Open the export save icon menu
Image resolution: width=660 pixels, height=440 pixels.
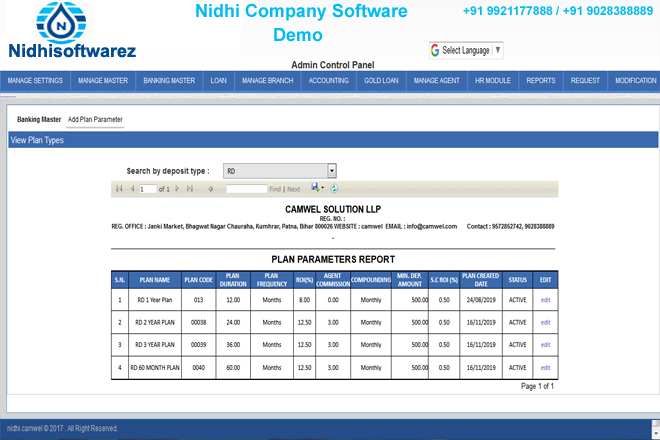[317, 188]
